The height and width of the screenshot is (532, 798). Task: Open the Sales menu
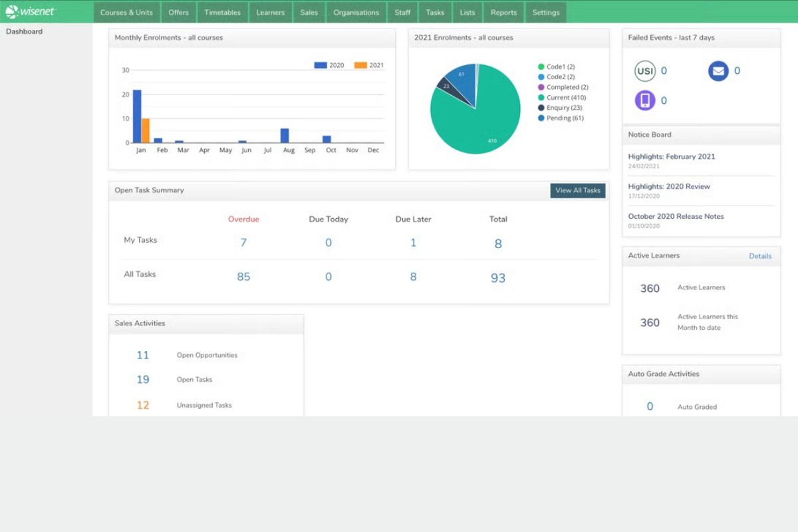pyautogui.click(x=309, y=12)
